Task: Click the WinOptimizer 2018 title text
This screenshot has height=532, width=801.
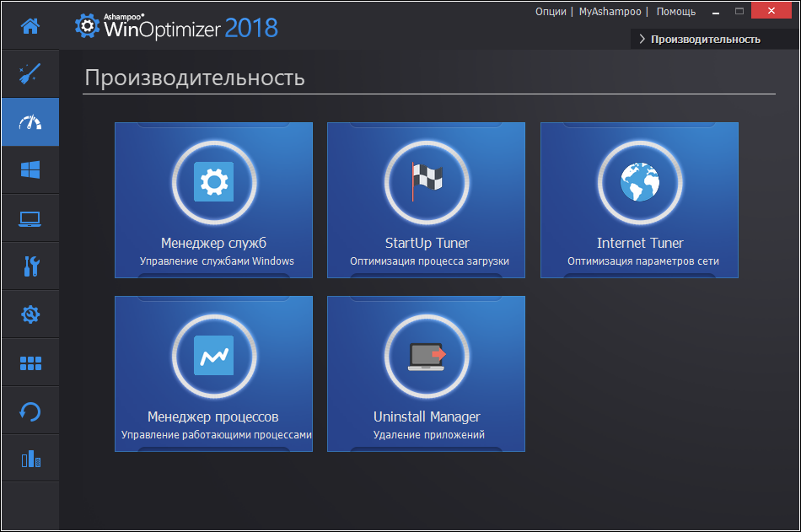Action: pos(191,28)
